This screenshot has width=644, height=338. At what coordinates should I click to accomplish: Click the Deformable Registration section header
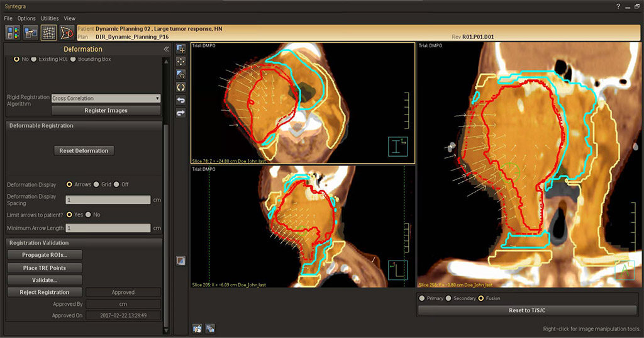84,125
